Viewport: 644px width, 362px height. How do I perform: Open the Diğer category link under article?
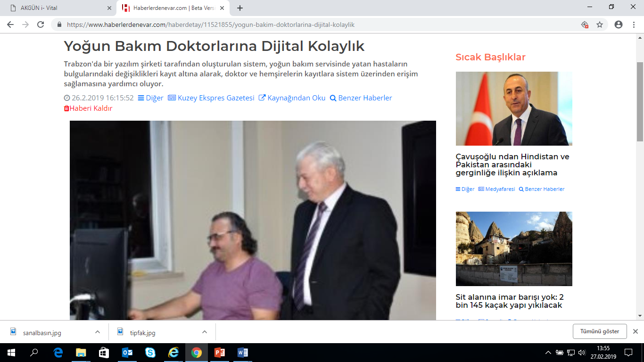150,98
